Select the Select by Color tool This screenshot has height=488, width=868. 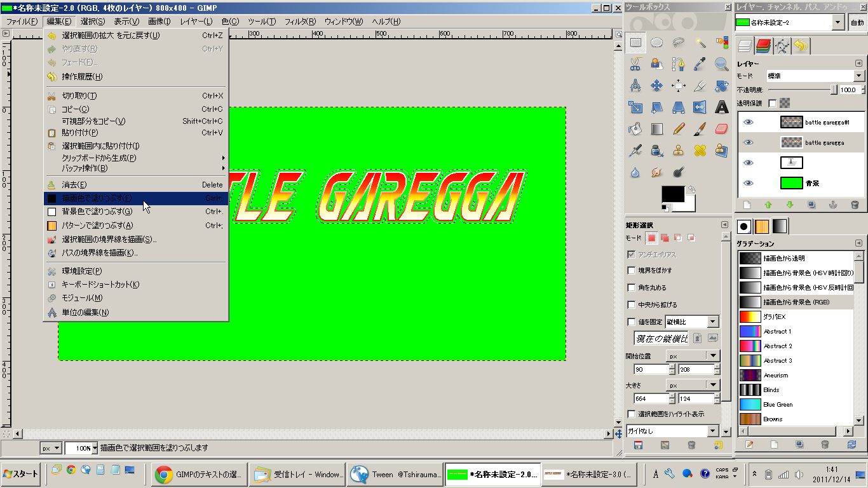click(x=722, y=43)
